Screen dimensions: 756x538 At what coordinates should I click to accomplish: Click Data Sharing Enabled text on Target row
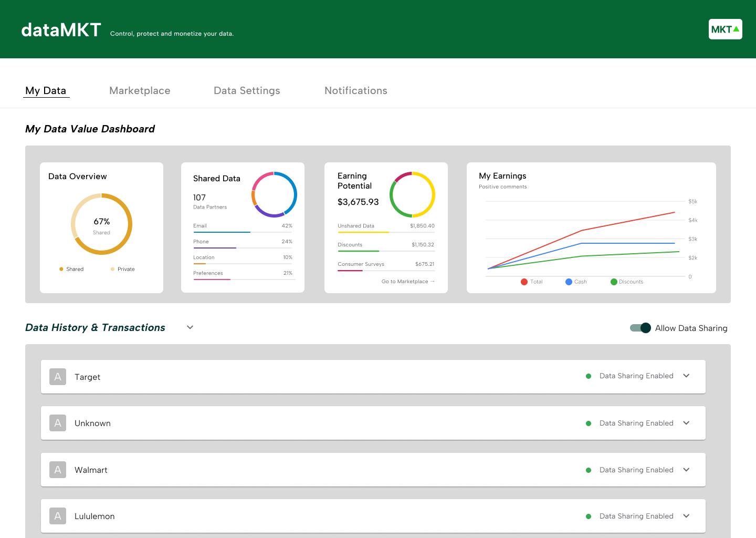click(x=636, y=376)
